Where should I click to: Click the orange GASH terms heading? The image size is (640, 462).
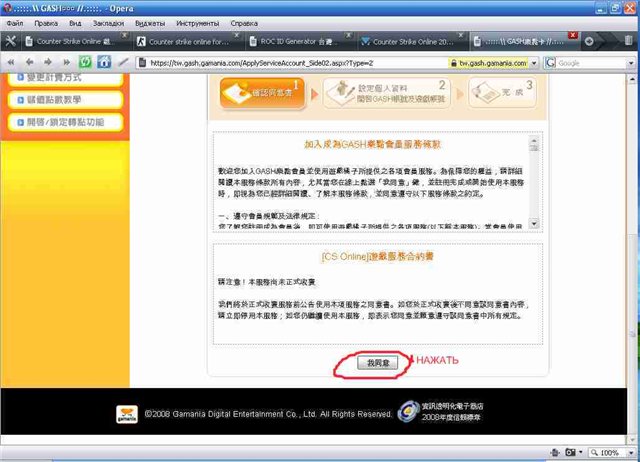coord(372,144)
